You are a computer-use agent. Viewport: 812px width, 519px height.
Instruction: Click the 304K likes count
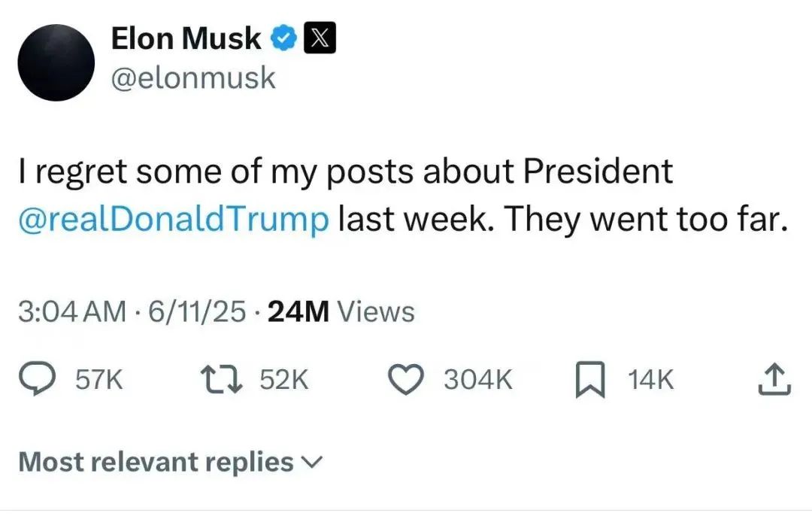477,381
